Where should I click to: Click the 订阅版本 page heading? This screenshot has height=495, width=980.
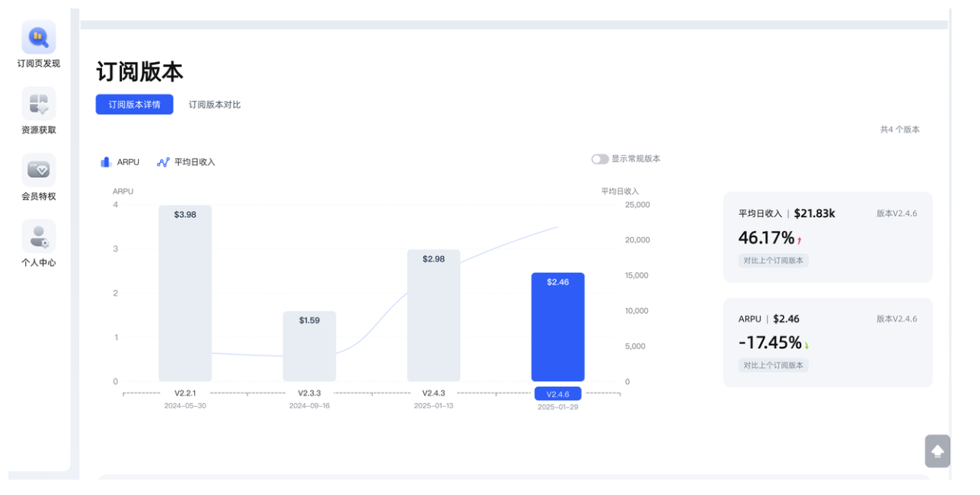pyautogui.click(x=140, y=71)
